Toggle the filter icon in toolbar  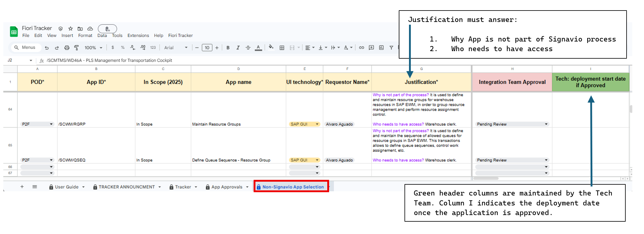(x=391, y=48)
